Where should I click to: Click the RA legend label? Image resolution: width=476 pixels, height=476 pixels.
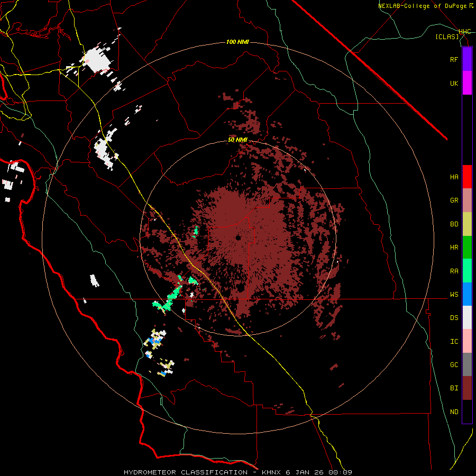(454, 271)
